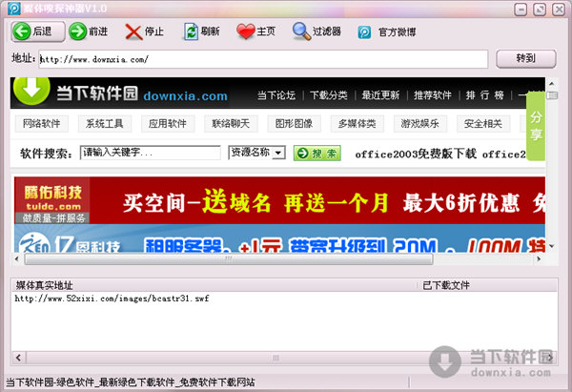Click the 已下载文件 column header
Screen dimensions: 572x392
coord(487,285)
